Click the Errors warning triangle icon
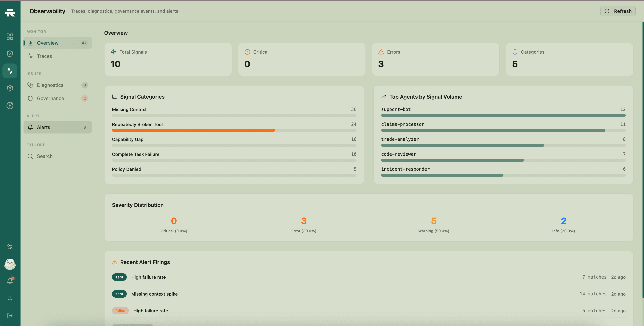 pos(381,52)
